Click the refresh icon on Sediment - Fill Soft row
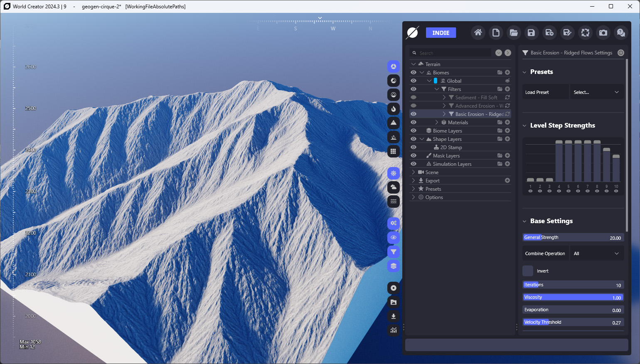The image size is (640, 364). click(507, 97)
